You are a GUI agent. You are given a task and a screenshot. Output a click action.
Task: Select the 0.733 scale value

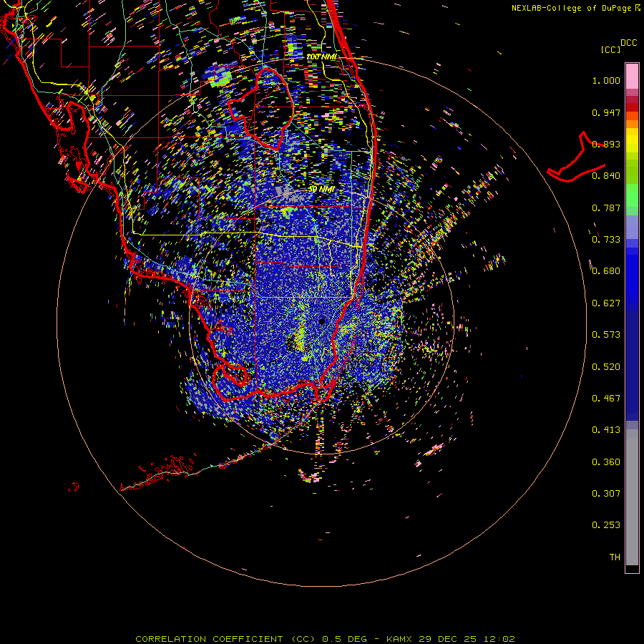point(606,240)
